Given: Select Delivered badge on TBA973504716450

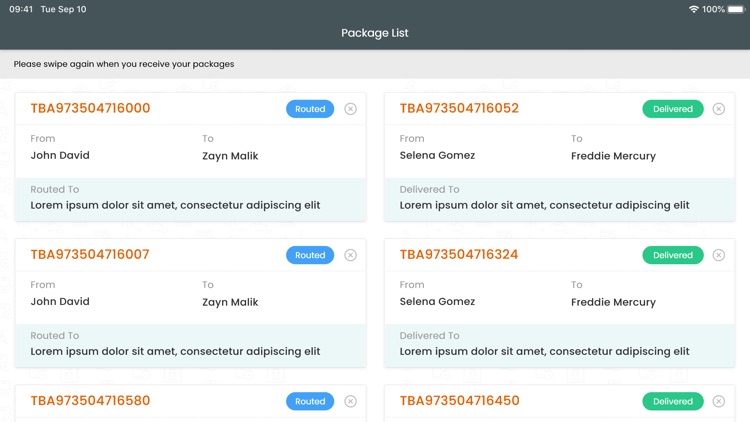Looking at the screenshot, I should click(673, 401).
